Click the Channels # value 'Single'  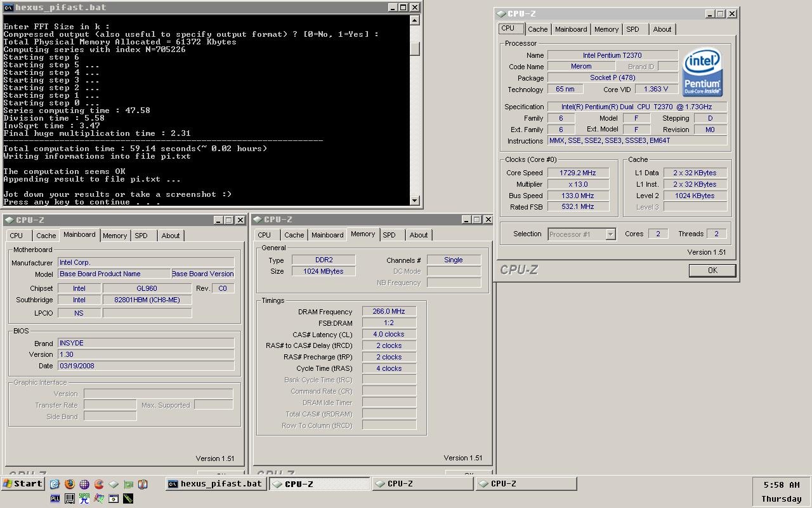point(454,260)
